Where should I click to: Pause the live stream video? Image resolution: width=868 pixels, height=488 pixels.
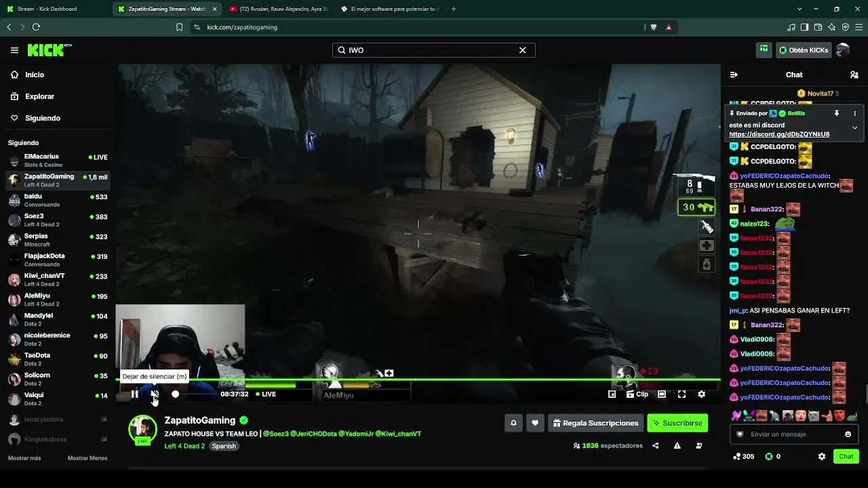[134, 394]
